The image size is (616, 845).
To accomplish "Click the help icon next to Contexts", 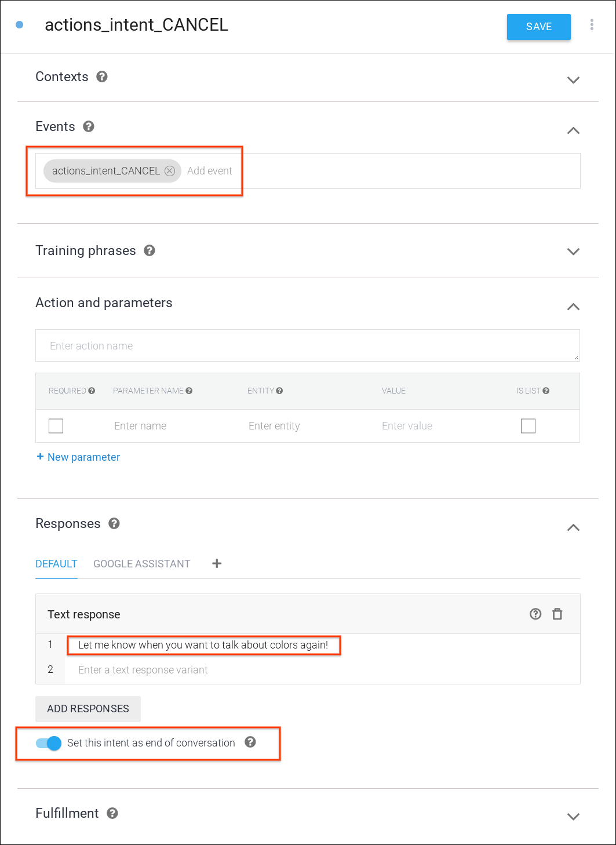I will pyautogui.click(x=102, y=77).
